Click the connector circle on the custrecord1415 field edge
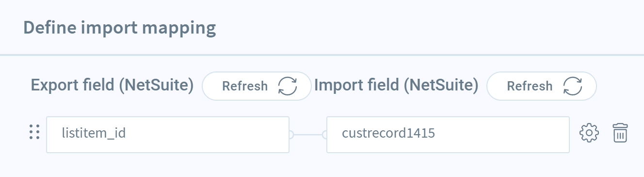 point(325,135)
